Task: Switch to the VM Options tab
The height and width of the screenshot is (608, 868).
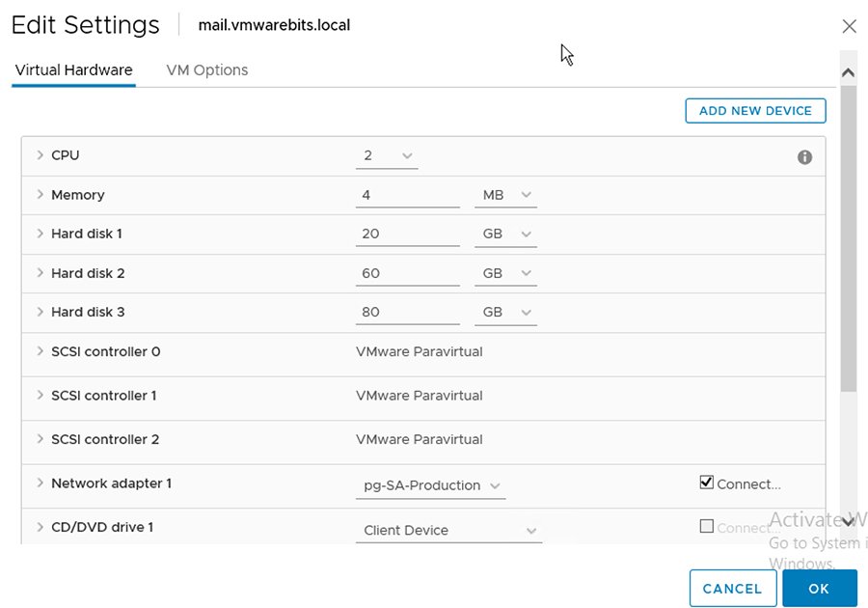Action: (206, 69)
